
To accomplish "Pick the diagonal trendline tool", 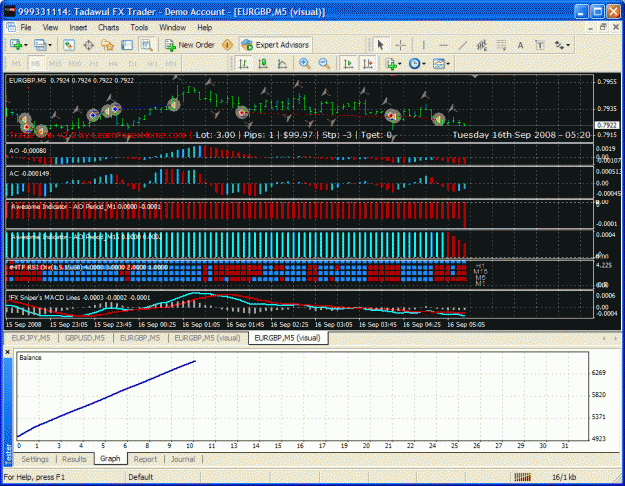I will point(462,45).
